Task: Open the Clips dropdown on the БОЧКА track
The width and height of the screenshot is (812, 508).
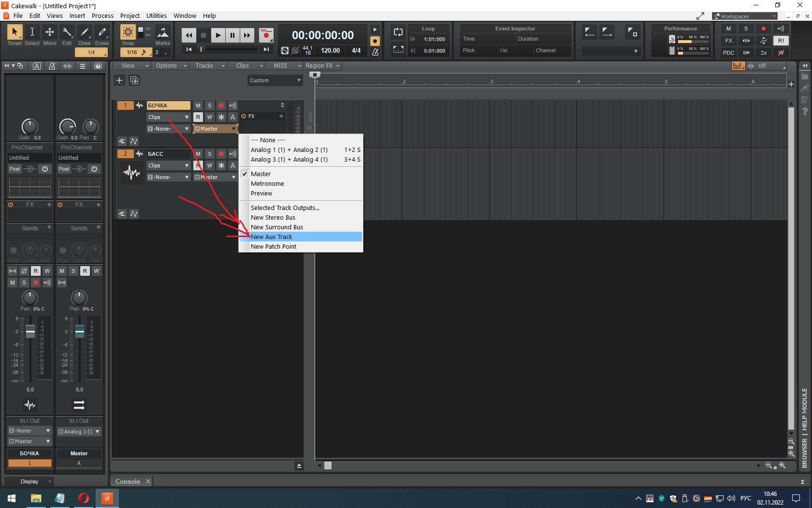Action: (x=168, y=117)
